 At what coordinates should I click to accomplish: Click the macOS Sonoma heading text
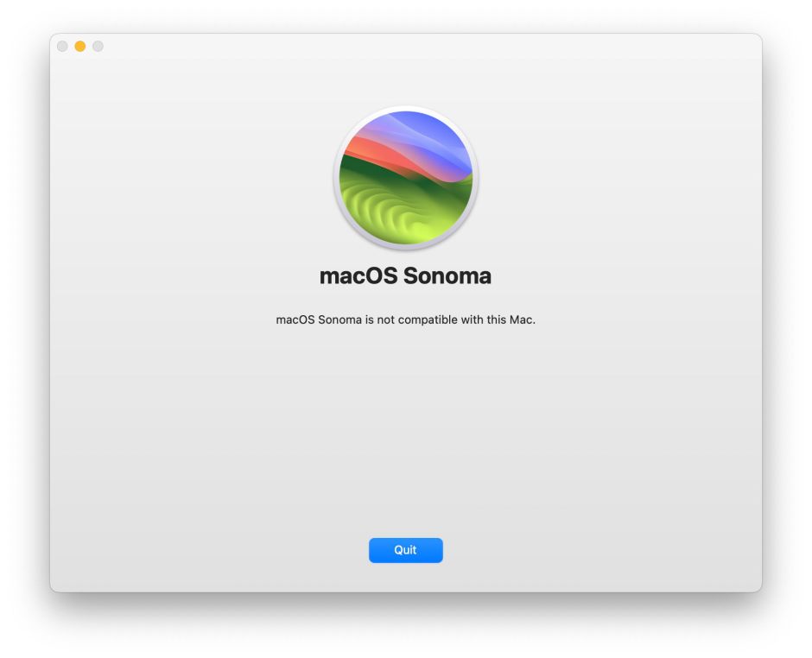(406, 275)
